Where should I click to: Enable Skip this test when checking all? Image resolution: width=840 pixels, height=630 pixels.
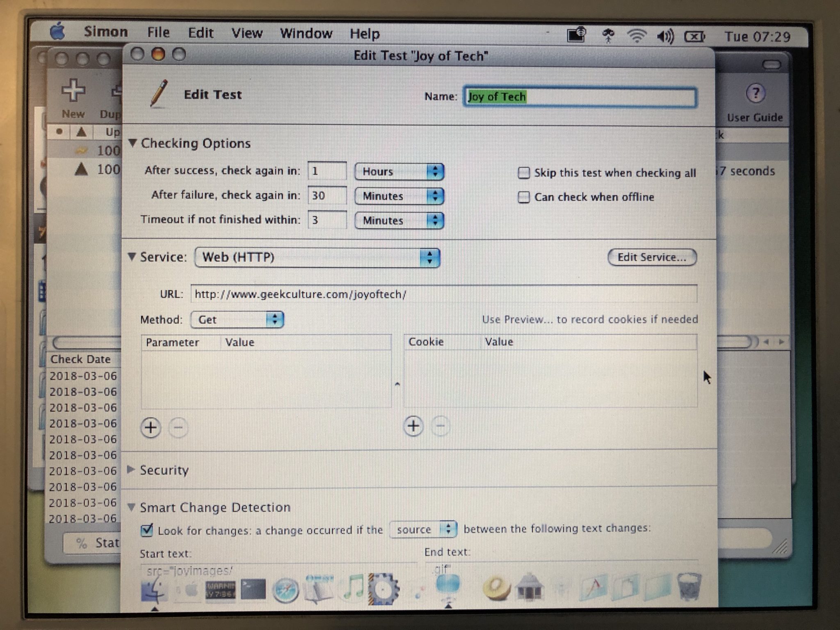pos(524,173)
